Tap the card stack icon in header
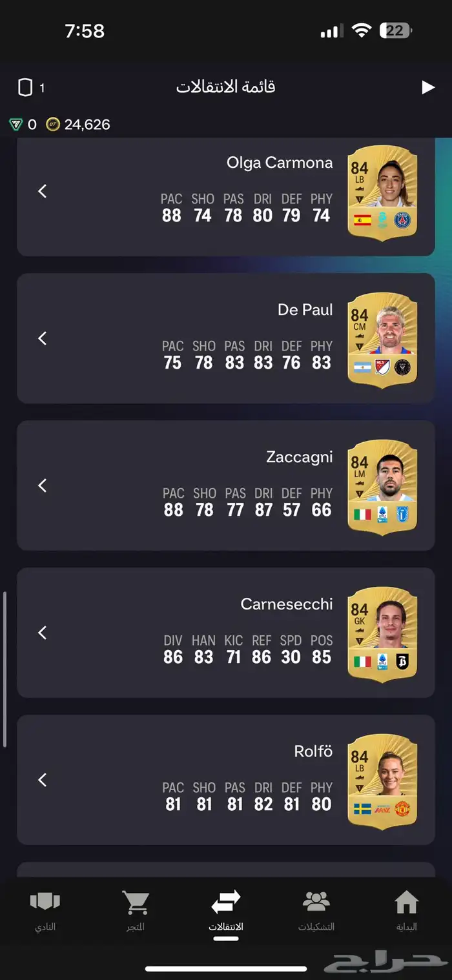Viewport: 452px width, 980px height. [25, 88]
